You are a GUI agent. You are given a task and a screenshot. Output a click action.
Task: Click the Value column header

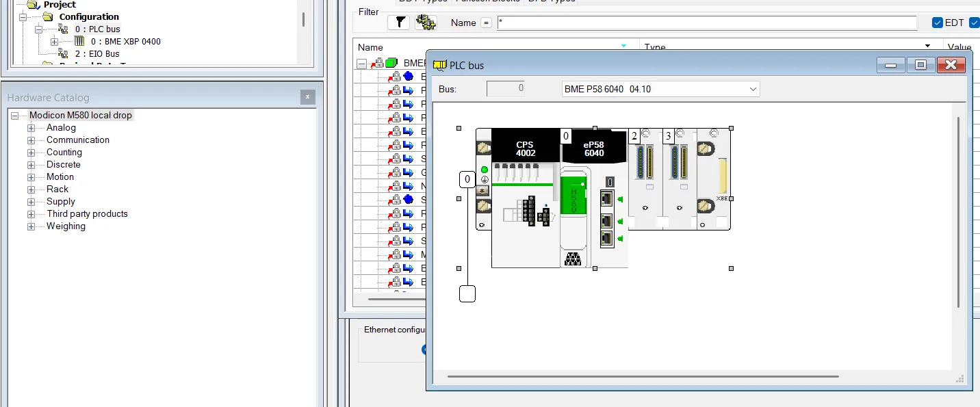tap(958, 47)
